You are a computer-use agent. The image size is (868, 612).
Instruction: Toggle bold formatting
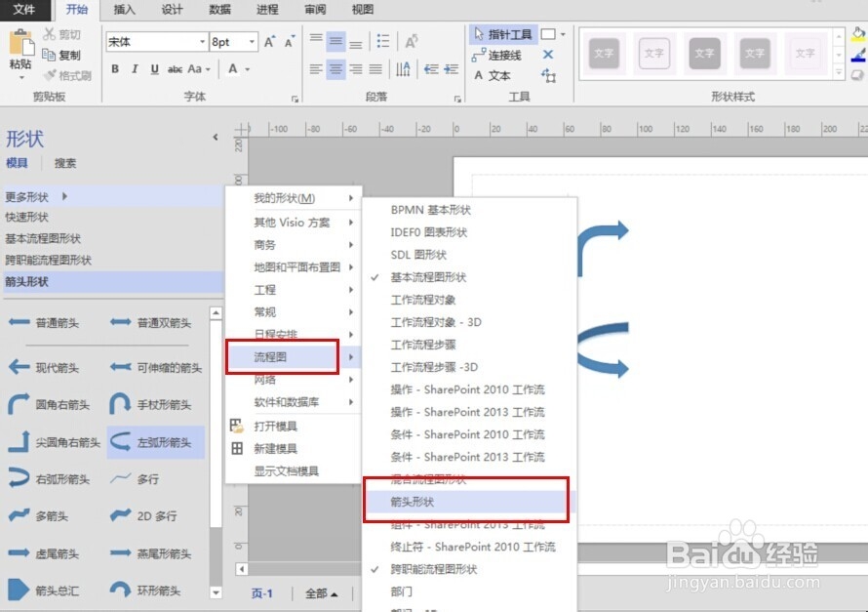coord(115,69)
